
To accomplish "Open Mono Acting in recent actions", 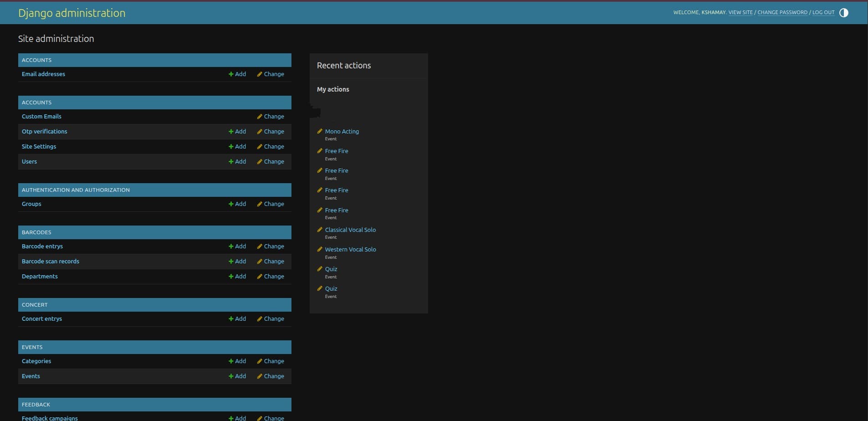I will coord(342,132).
